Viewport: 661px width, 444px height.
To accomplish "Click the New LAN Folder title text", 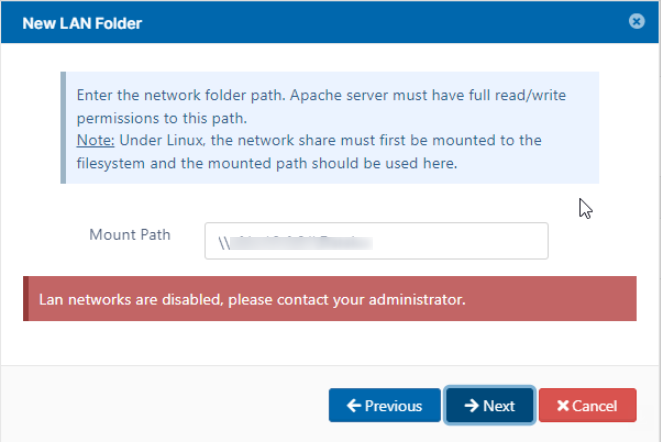I will coord(82,22).
